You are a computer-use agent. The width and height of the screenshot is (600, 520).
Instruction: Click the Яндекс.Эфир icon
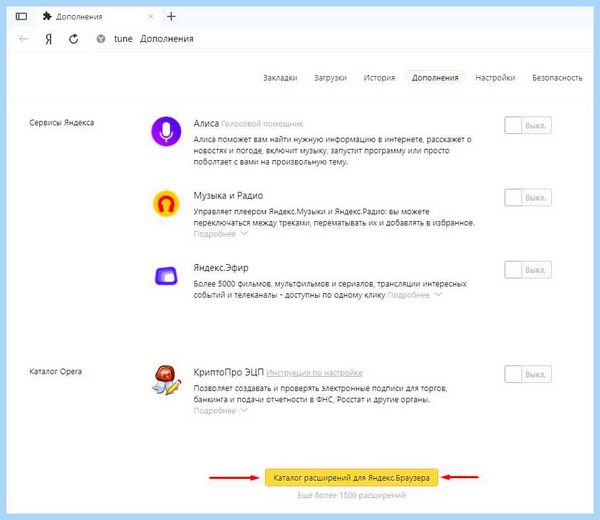pyautogui.click(x=166, y=275)
